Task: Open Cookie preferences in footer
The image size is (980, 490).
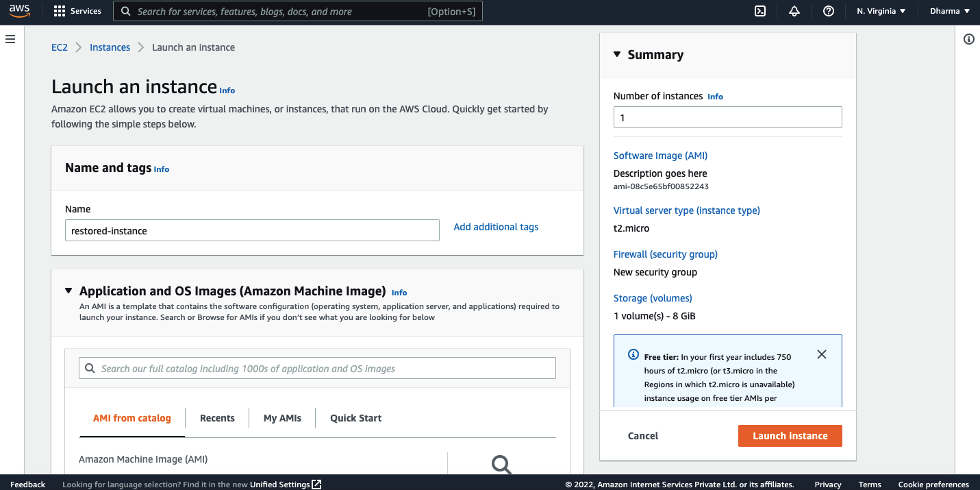Action: click(x=933, y=485)
